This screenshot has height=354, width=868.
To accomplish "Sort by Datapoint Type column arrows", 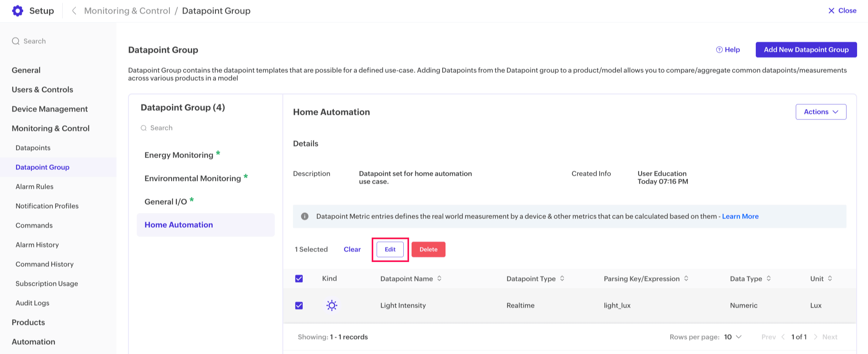I will tap(562, 278).
